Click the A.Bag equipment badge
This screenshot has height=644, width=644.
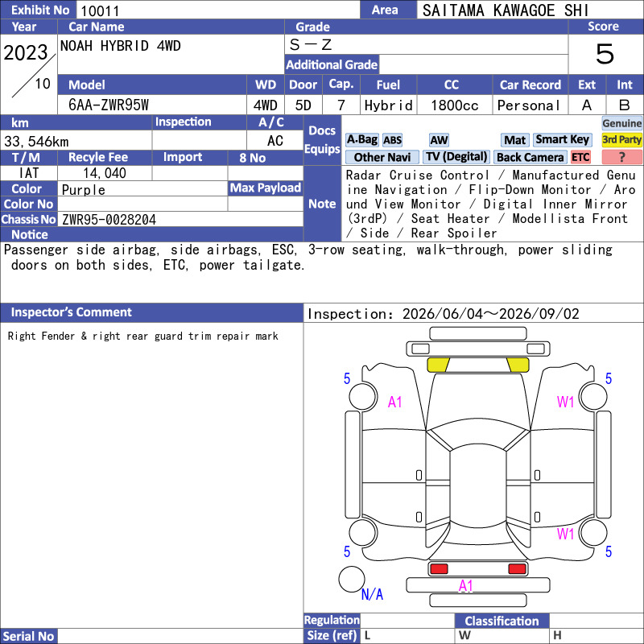pyautogui.click(x=361, y=140)
